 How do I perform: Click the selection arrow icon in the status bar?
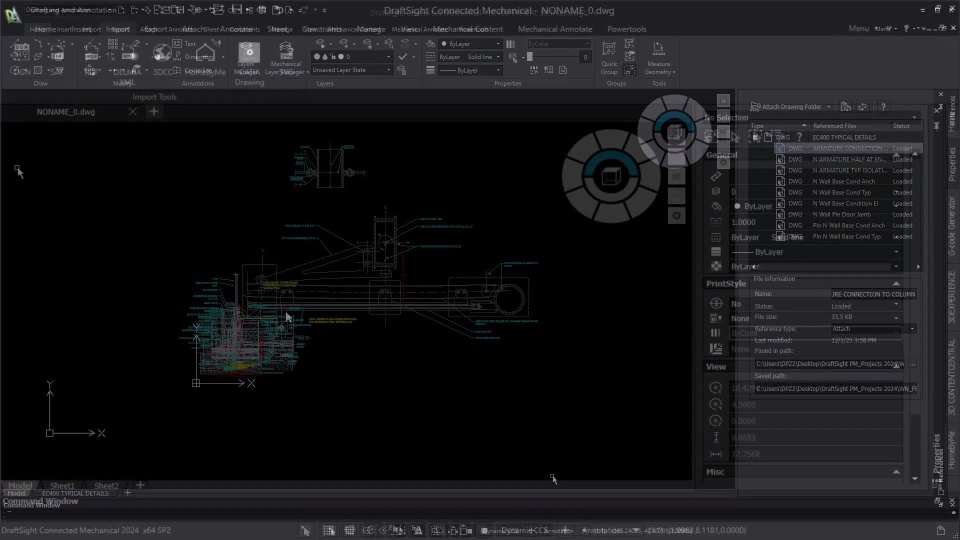tap(306, 530)
